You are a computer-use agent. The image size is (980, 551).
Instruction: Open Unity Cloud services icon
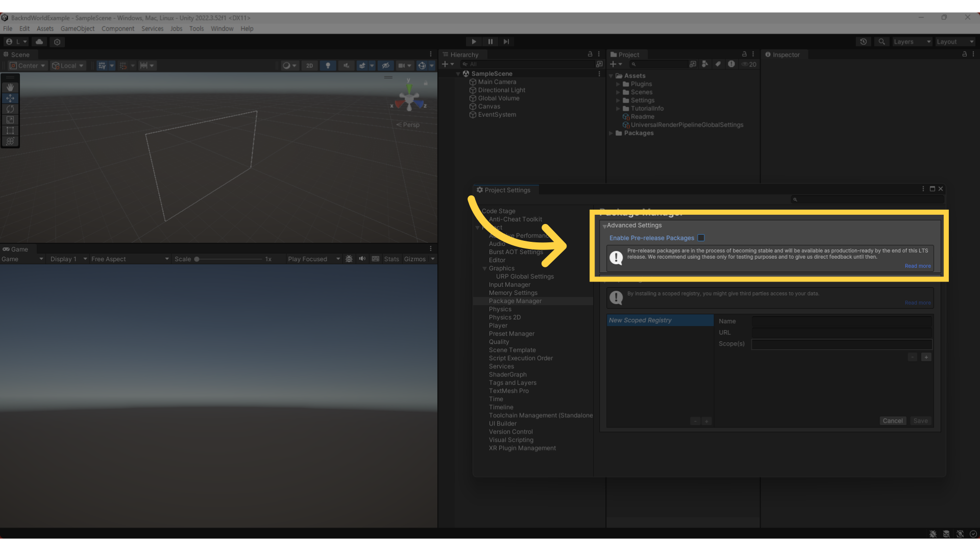click(x=39, y=42)
